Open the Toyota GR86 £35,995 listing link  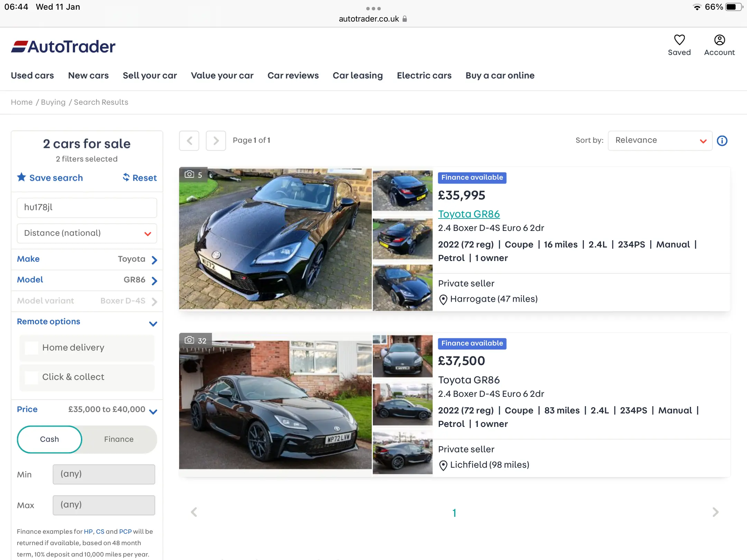point(469,214)
